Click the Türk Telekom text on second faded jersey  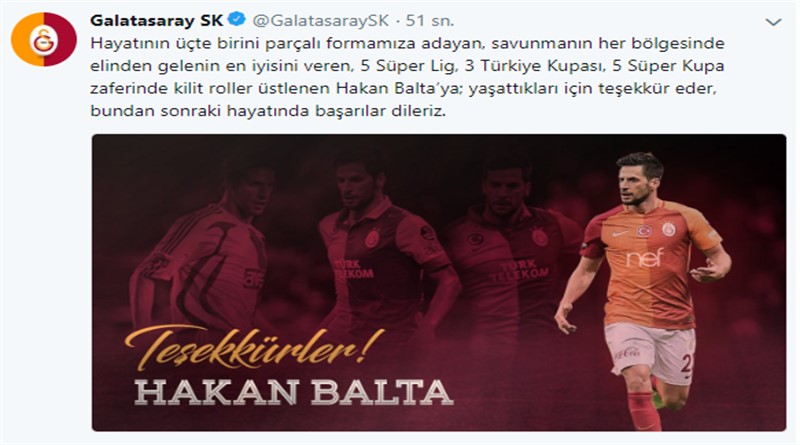pos(354,269)
